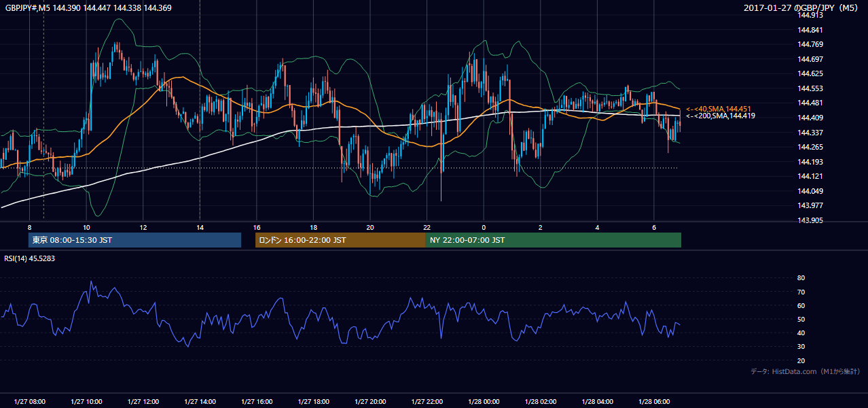This screenshot has width=868, height=408.
Task: Click hour label 18 under the price chart
Action: (x=313, y=227)
